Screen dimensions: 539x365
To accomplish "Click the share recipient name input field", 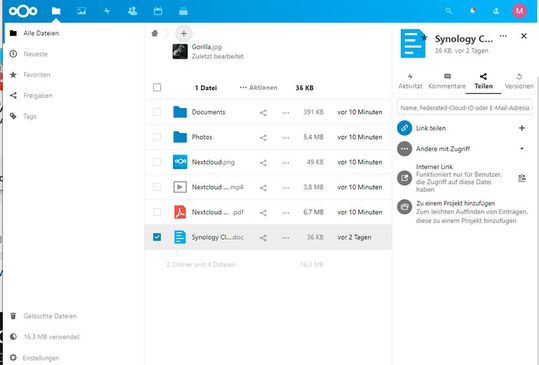I will coord(464,108).
